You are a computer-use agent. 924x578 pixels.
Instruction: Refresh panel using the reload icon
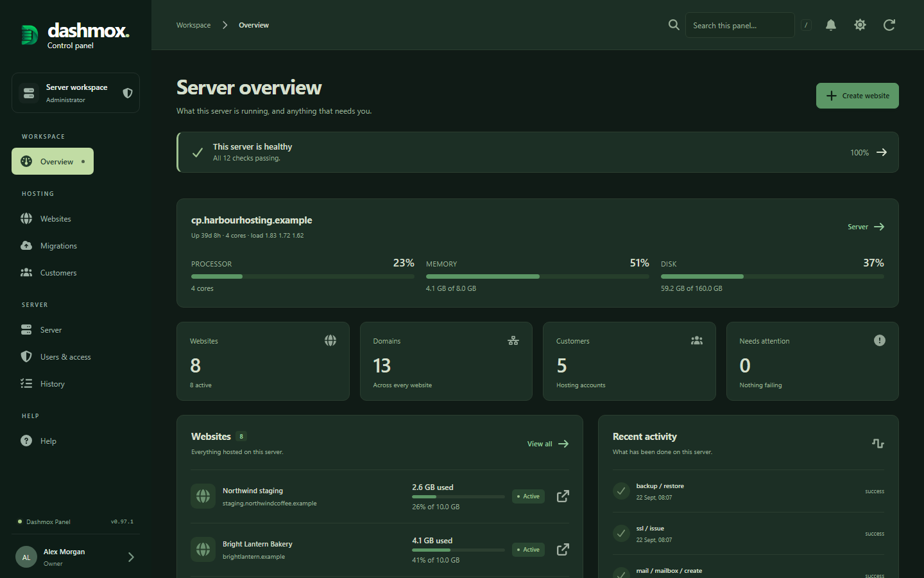[889, 25]
